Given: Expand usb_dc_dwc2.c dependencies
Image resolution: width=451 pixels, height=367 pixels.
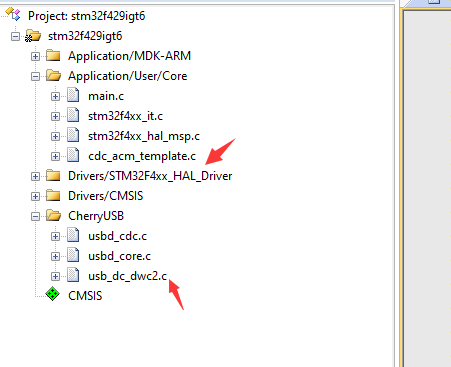Looking at the screenshot, I should [55, 276].
